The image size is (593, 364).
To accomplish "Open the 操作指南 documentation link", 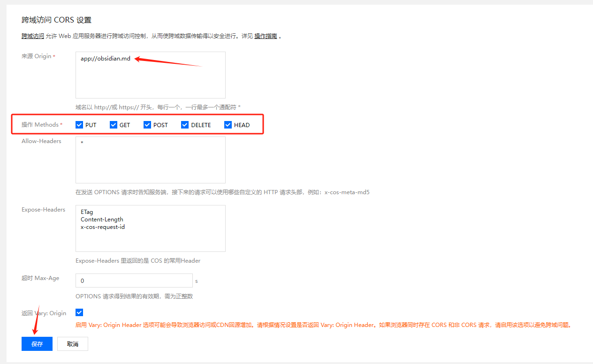I will 265,36.
